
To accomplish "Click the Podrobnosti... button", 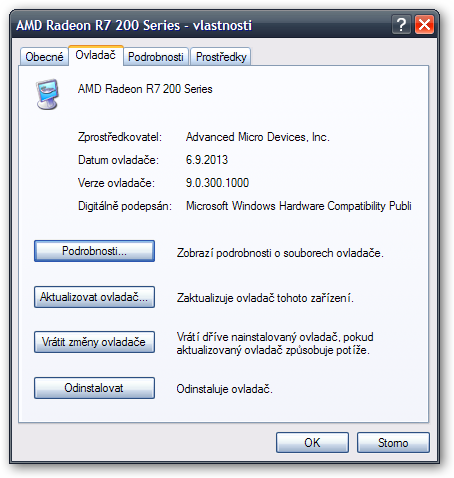I will pyautogui.click(x=94, y=251).
